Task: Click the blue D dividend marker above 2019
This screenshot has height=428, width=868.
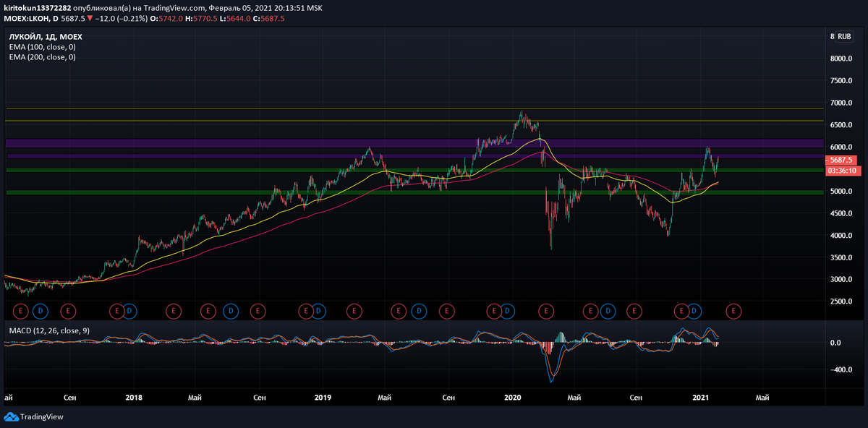Action: [319, 310]
